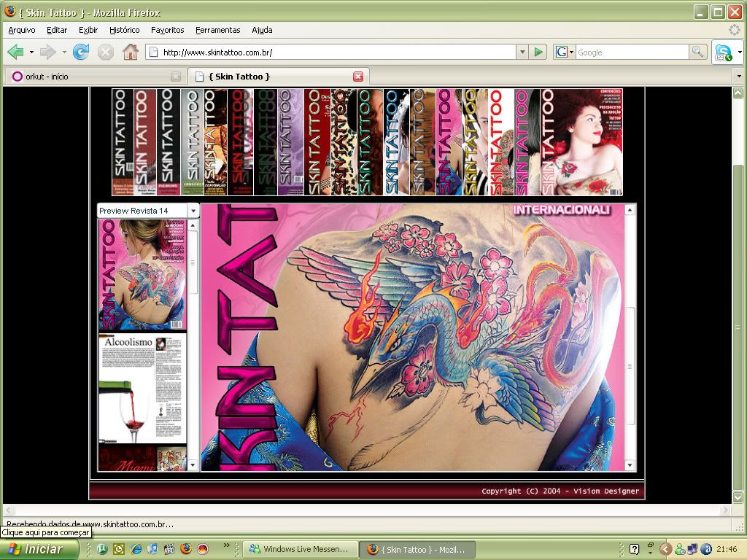
Task: Click the help question mark tray icon
Action: (x=635, y=550)
